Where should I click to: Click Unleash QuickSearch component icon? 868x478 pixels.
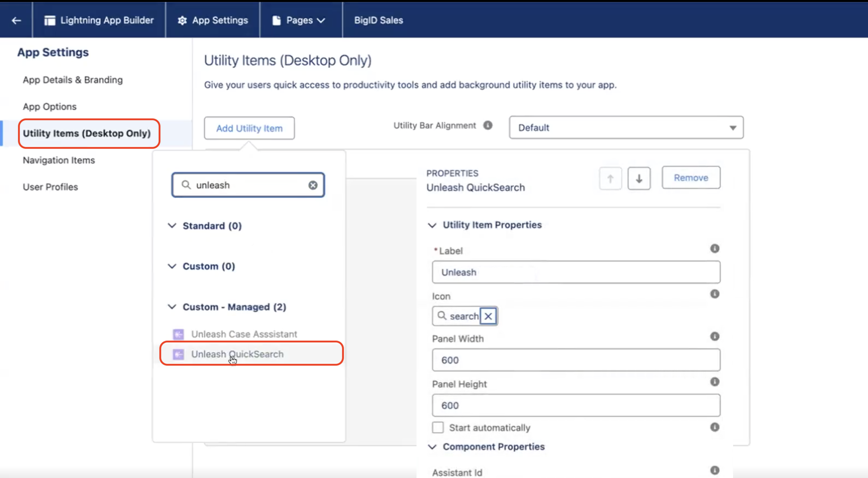point(178,354)
